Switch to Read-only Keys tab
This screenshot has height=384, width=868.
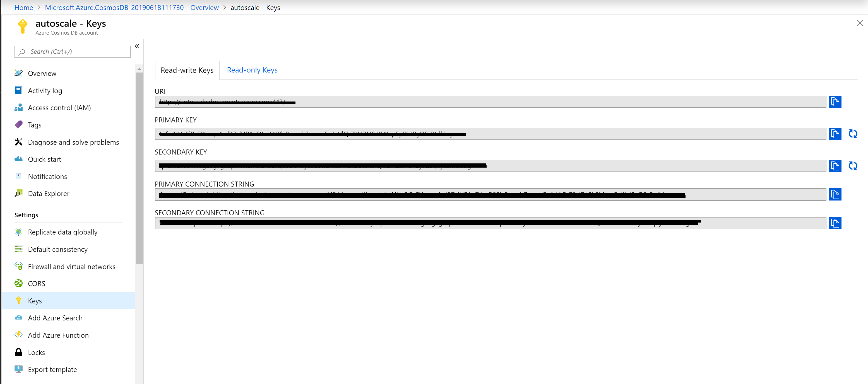click(x=252, y=70)
